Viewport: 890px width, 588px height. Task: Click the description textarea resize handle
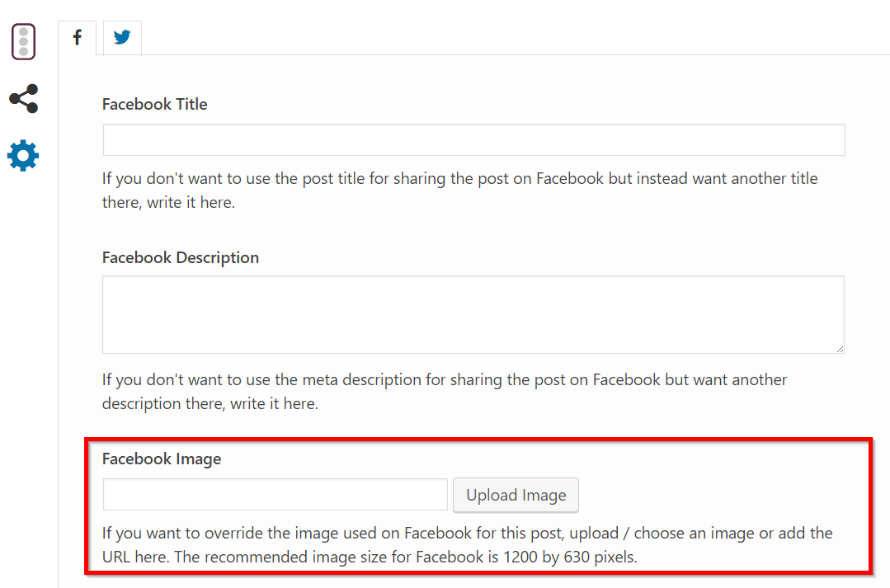point(840,349)
